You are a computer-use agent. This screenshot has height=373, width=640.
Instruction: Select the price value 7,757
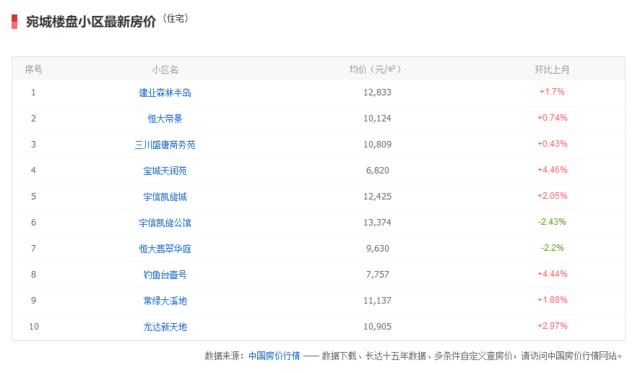(x=378, y=275)
